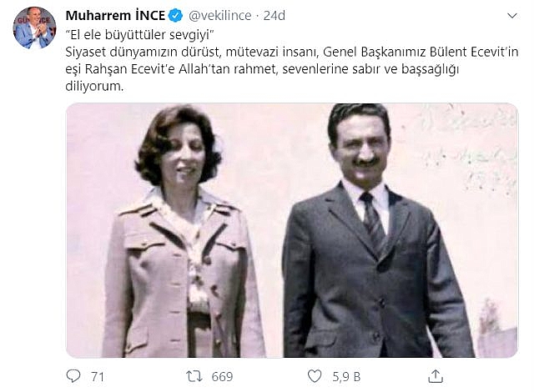Open Muharrem İNCE's profile avatar

(x=34, y=28)
